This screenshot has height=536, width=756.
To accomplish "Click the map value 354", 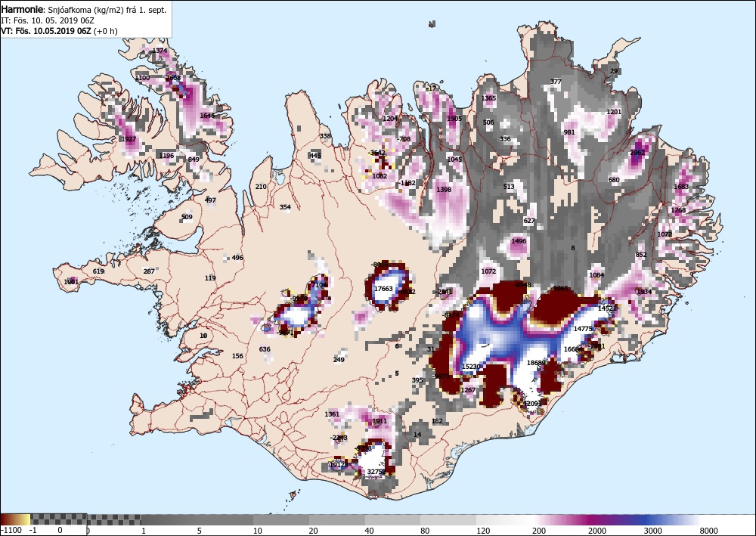I will point(285,207).
